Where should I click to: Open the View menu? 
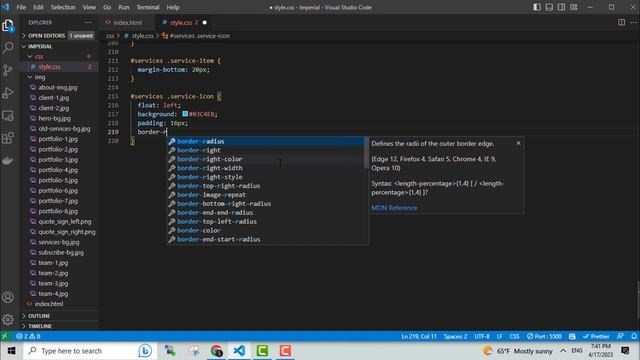click(89, 7)
